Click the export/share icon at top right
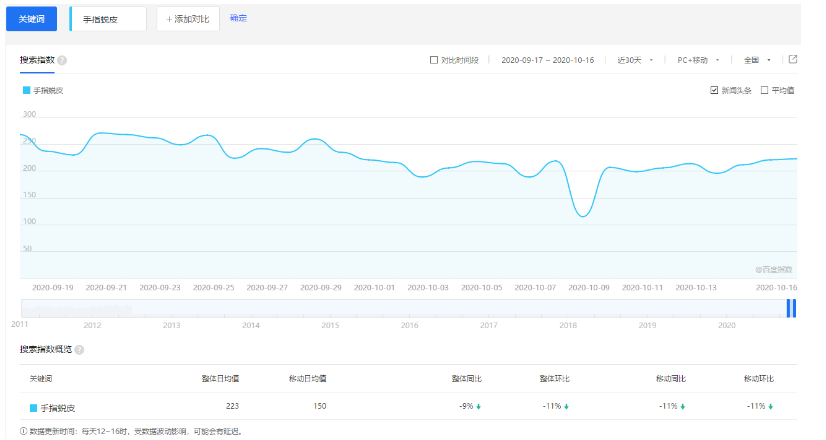826x440 pixels. coord(792,60)
